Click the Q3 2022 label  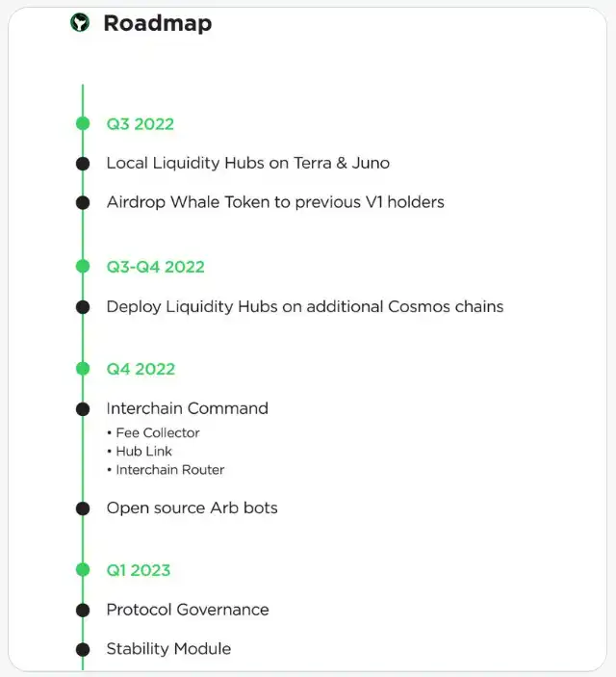click(140, 124)
